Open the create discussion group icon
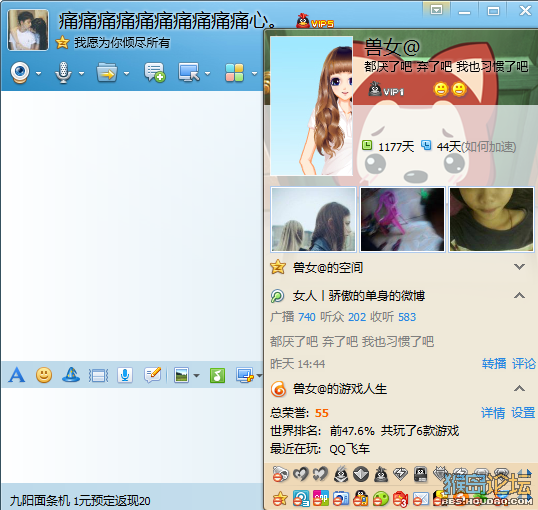This screenshot has height=510, width=538. tap(154, 72)
